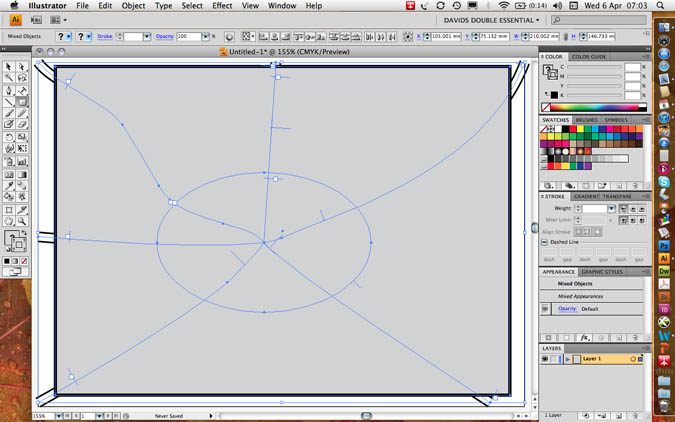Enable the Dashed Line checkbox
The image size is (675, 422).
[x=545, y=242]
